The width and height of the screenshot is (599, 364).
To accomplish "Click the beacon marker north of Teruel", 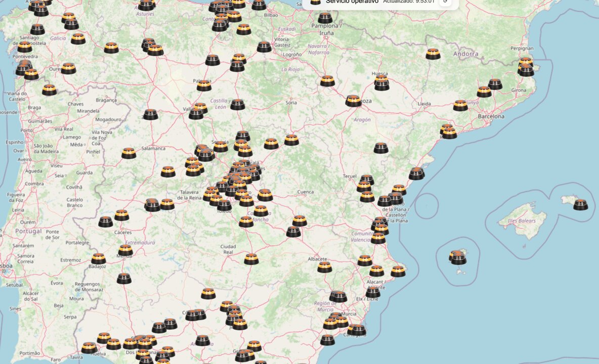I will [x=381, y=148].
